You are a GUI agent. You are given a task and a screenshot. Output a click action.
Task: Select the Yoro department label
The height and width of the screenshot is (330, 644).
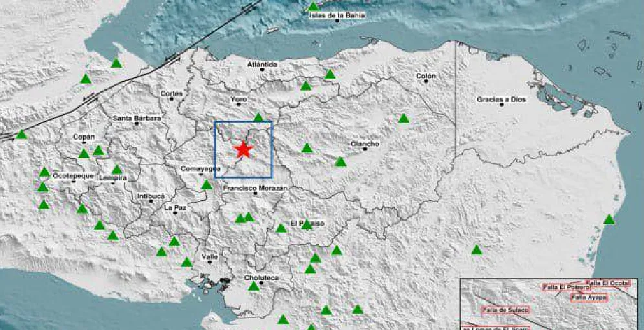tap(238, 99)
